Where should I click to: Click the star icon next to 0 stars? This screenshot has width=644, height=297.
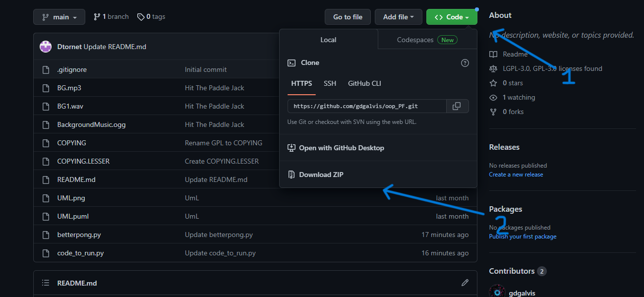(493, 83)
